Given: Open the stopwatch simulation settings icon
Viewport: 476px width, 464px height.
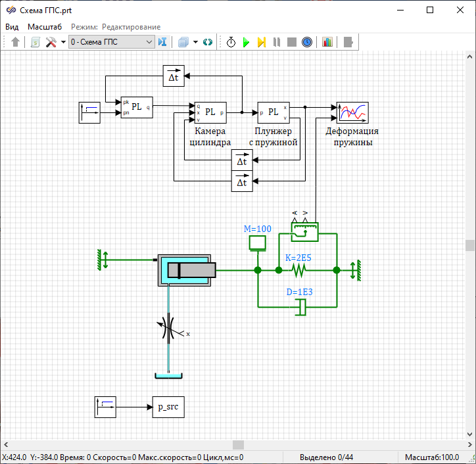Looking at the screenshot, I should click(x=231, y=42).
